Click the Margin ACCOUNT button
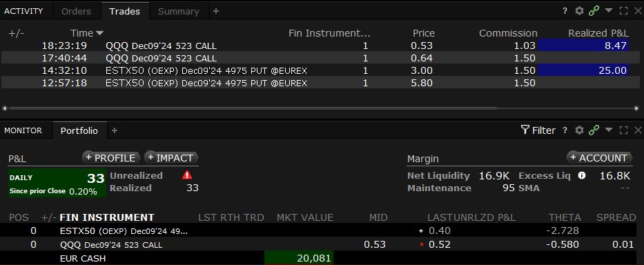Screen dimensions: 644x265 [x=600, y=158]
